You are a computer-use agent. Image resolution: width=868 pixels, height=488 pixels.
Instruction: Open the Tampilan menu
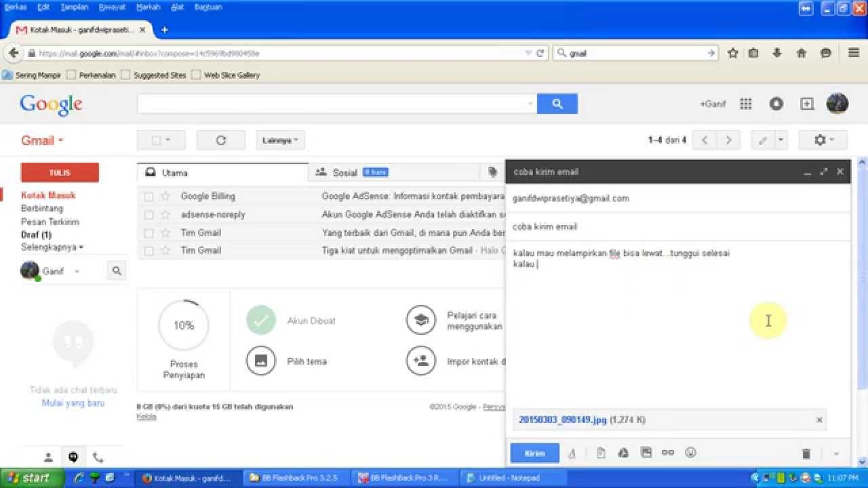(74, 7)
